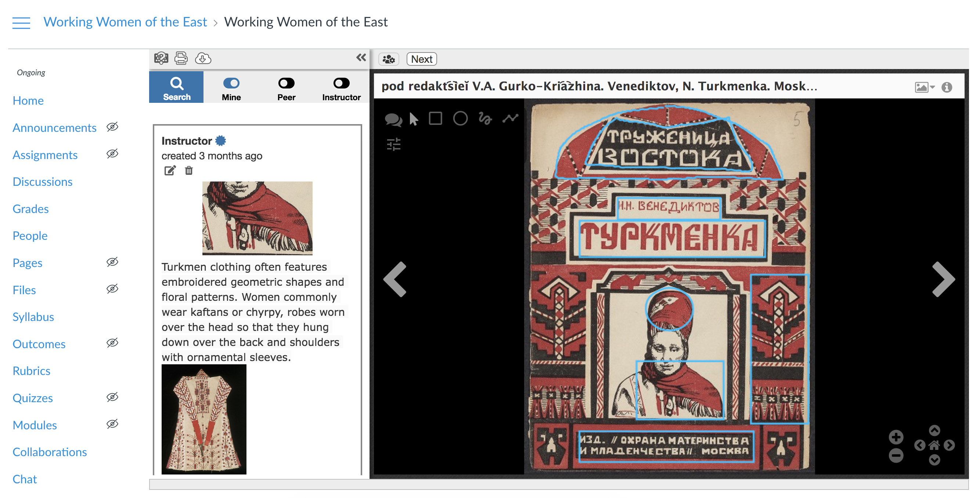The width and height of the screenshot is (980, 498).
Task: Open the hamburger navigation menu
Action: click(x=21, y=22)
